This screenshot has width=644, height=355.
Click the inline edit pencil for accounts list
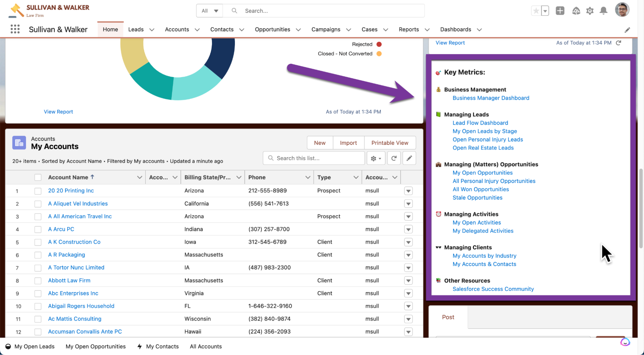click(x=409, y=158)
